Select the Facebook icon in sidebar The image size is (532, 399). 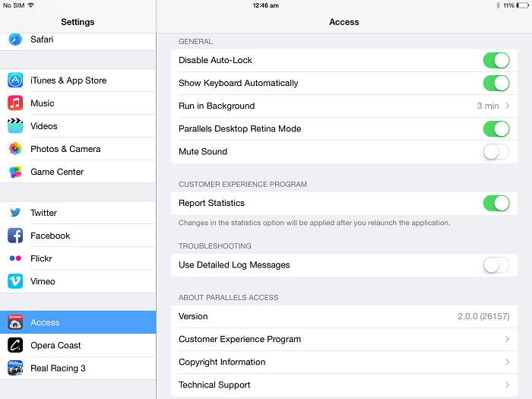15,236
